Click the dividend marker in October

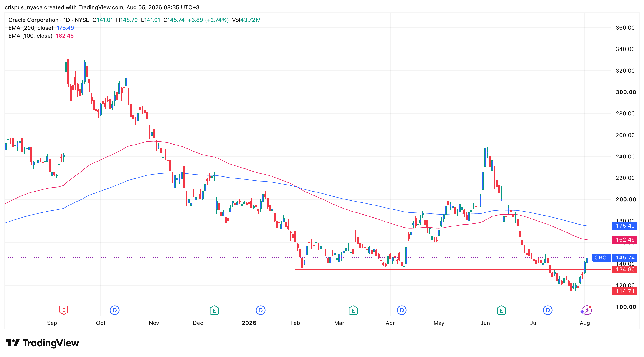pyautogui.click(x=114, y=310)
